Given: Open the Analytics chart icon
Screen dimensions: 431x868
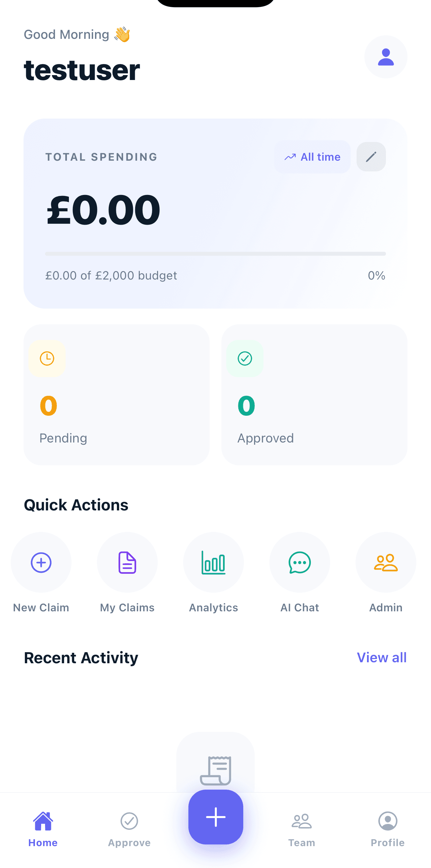Looking at the screenshot, I should 213,562.
